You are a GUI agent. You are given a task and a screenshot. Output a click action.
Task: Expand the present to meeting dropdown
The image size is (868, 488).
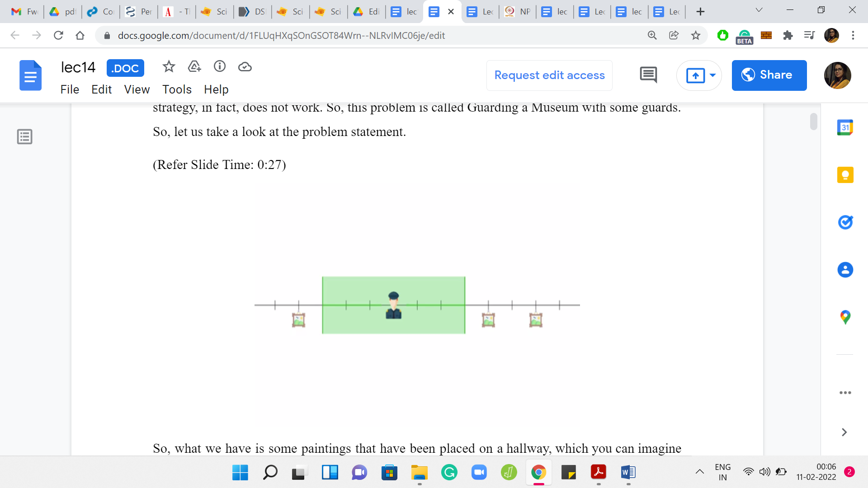coord(713,75)
